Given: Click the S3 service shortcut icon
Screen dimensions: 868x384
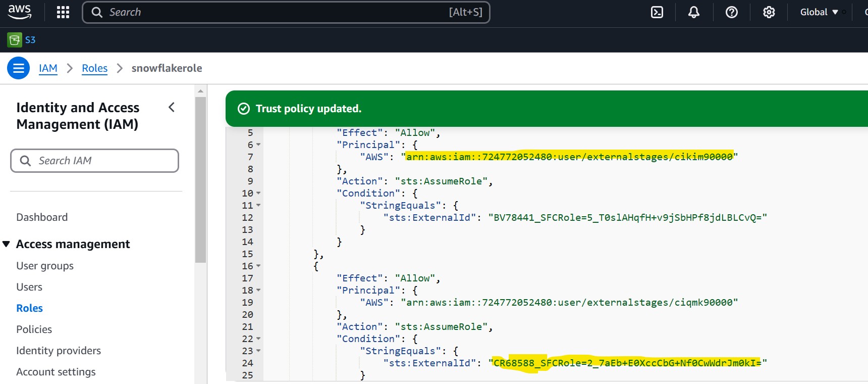Looking at the screenshot, I should click(x=15, y=39).
